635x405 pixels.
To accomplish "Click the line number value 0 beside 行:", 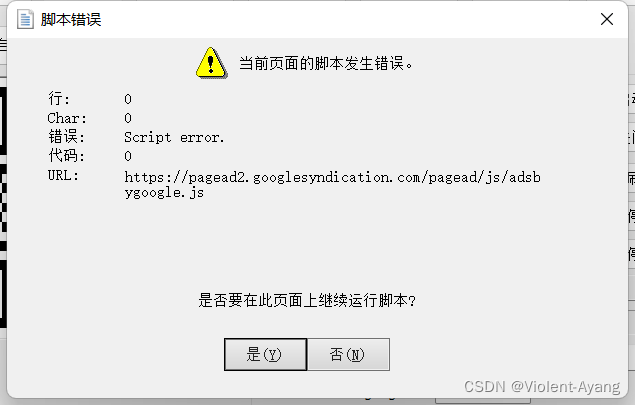I will click(128, 99).
